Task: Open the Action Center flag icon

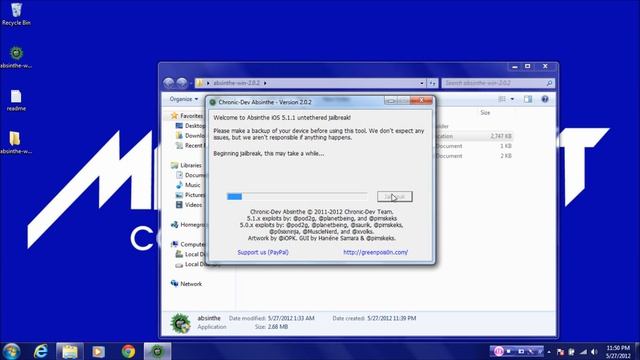Action: pyautogui.click(x=560, y=352)
